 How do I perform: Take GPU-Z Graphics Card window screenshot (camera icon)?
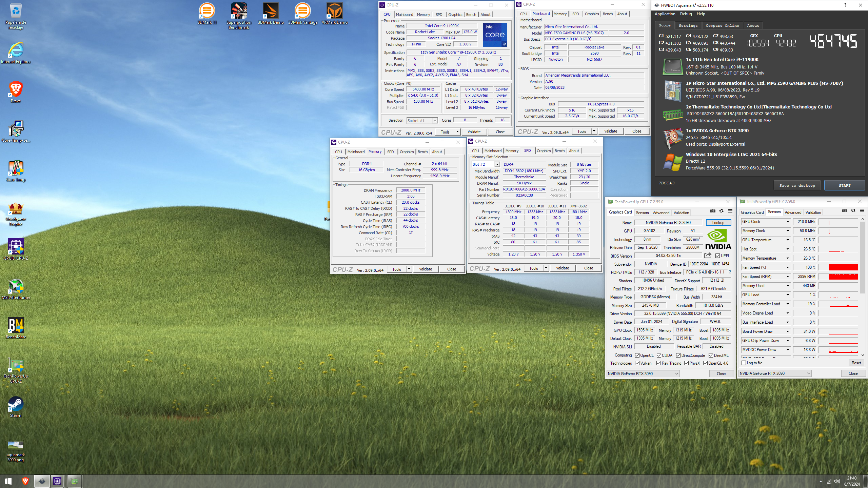click(x=712, y=211)
